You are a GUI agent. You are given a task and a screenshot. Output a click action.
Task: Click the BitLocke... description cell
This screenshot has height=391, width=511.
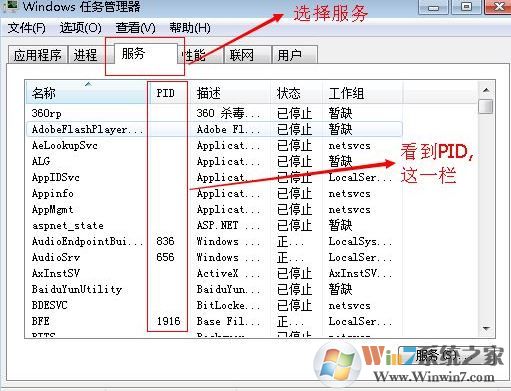228,305
